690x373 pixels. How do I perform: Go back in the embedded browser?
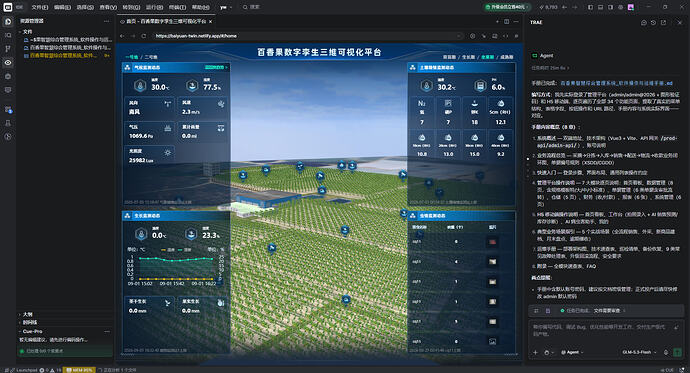pos(123,36)
